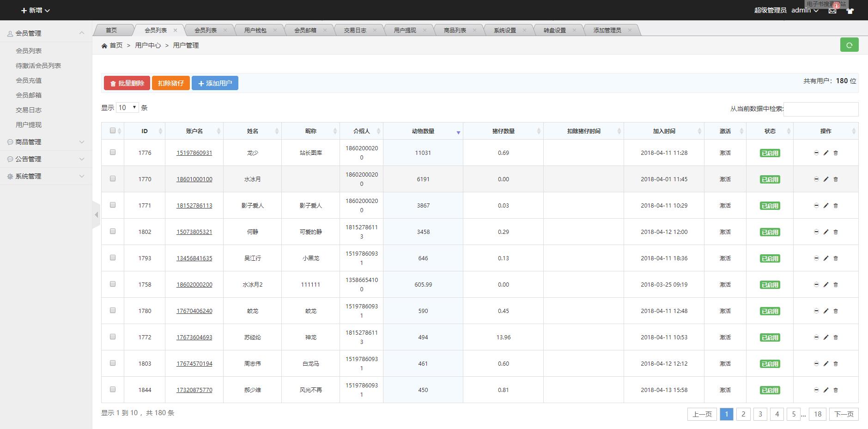This screenshot has height=429, width=868.
Task: Click the 下一页 pagination button
Action: 844,414
